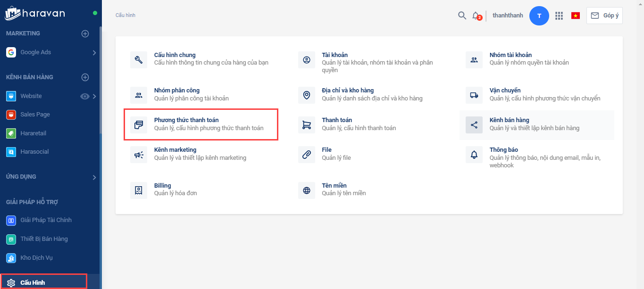This screenshot has width=644, height=289.
Task: Click 'Quản lý và thiết lập kênh marketing' text
Action: pyautogui.click(x=200, y=158)
